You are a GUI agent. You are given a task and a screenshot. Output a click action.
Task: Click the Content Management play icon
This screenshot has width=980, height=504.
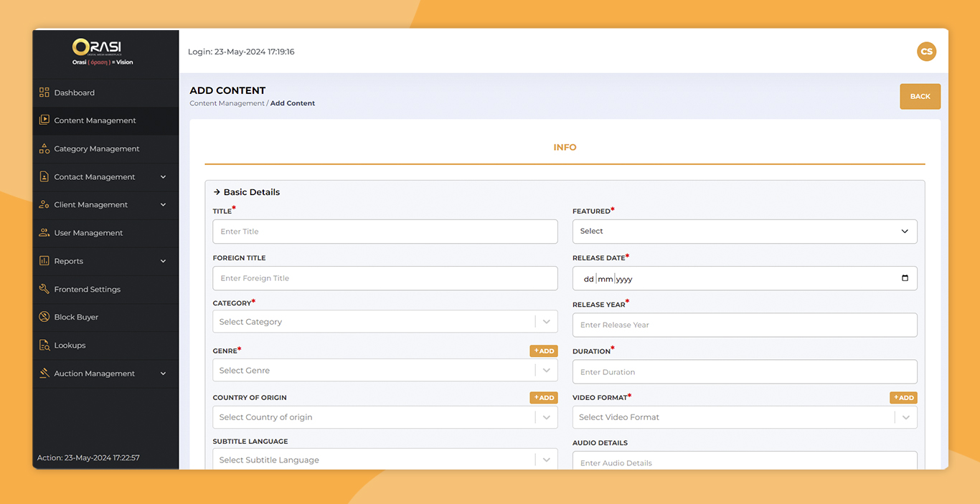[x=44, y=120]
